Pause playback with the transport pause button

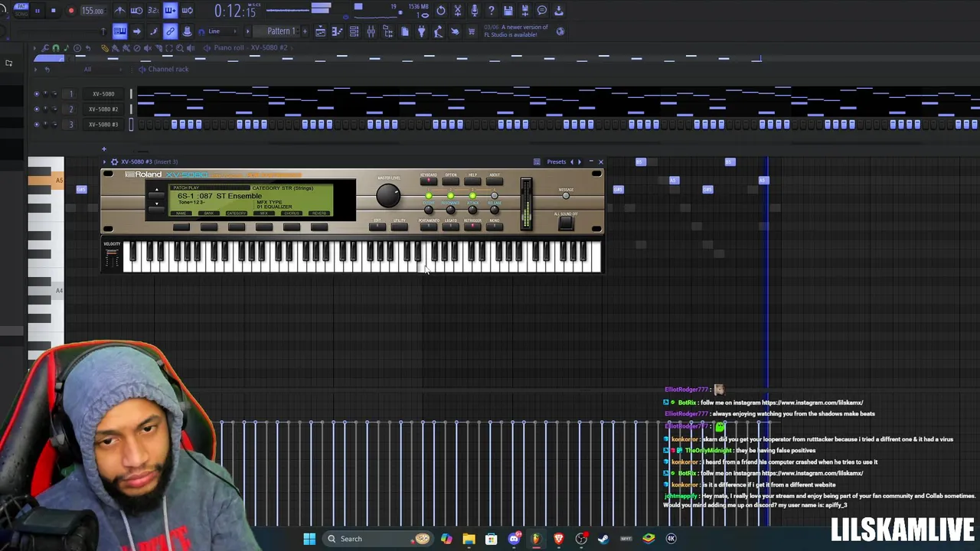(37, 11)
